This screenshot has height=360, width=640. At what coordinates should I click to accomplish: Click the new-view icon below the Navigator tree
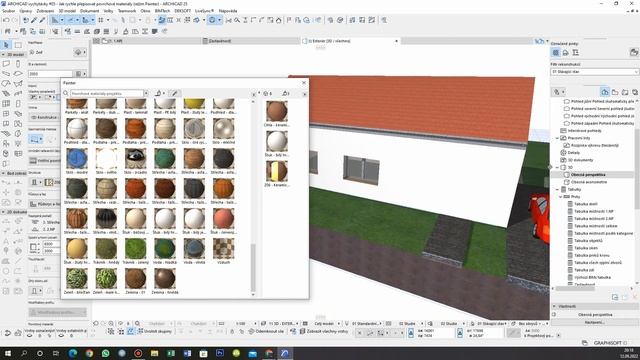tap(615, 297)
